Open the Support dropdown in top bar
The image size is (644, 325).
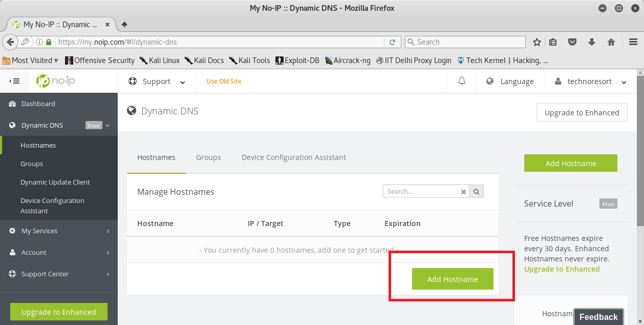pyautogui.click(x=157, y=81)
